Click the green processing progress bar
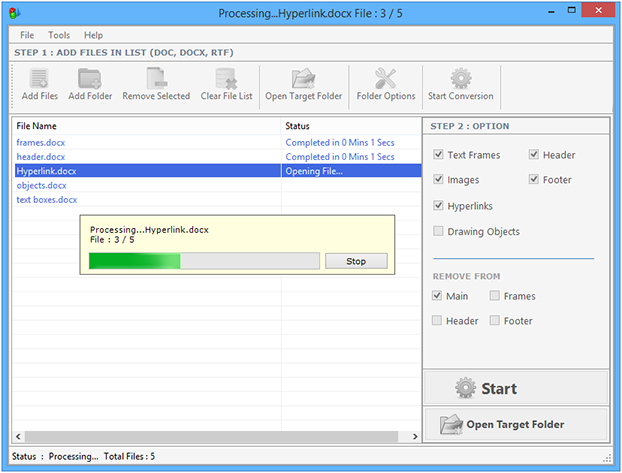Image resolution: width=622 pixels, height=473 pixels. [204, 261]
